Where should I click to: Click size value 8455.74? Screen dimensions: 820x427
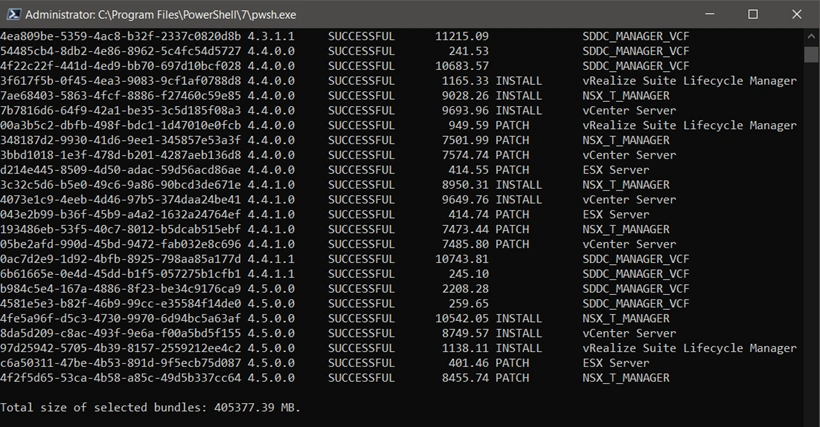(x=465, y=377)
